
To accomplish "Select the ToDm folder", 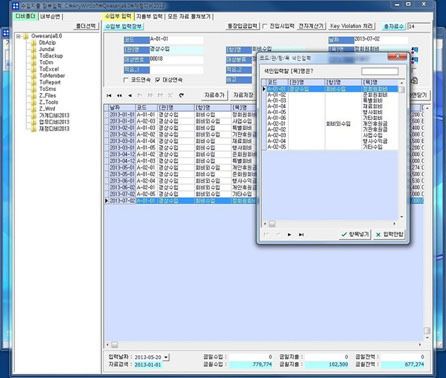I will 46,63.
